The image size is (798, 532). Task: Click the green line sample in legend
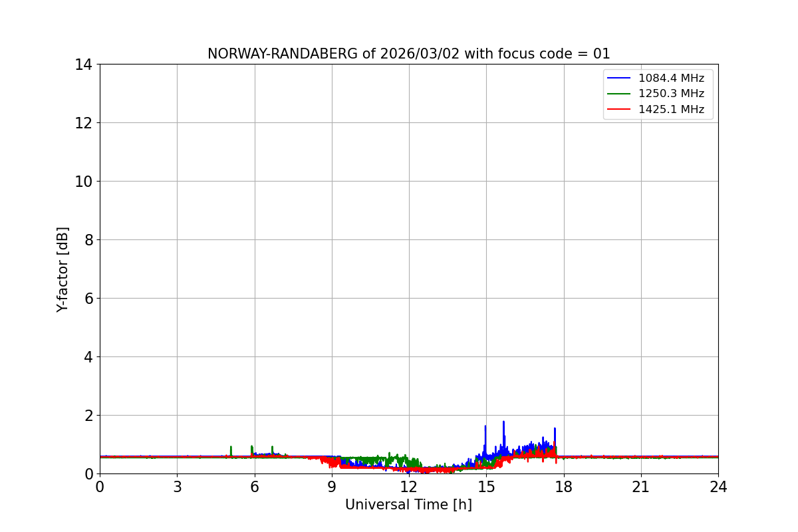620,94
